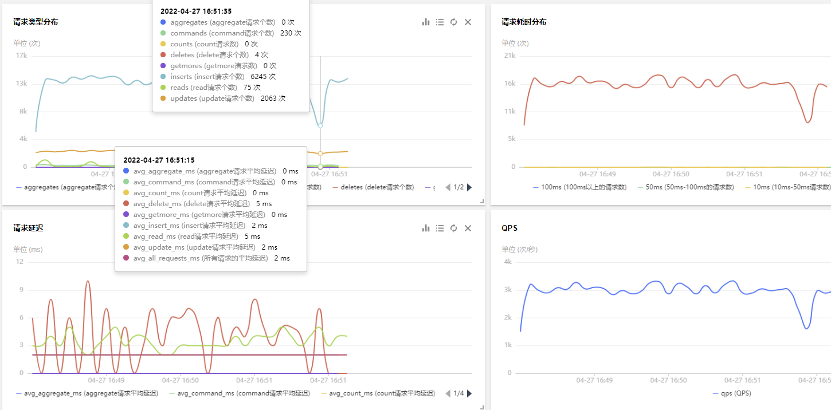Refresh the request latency chart

(x=453, y=227)
